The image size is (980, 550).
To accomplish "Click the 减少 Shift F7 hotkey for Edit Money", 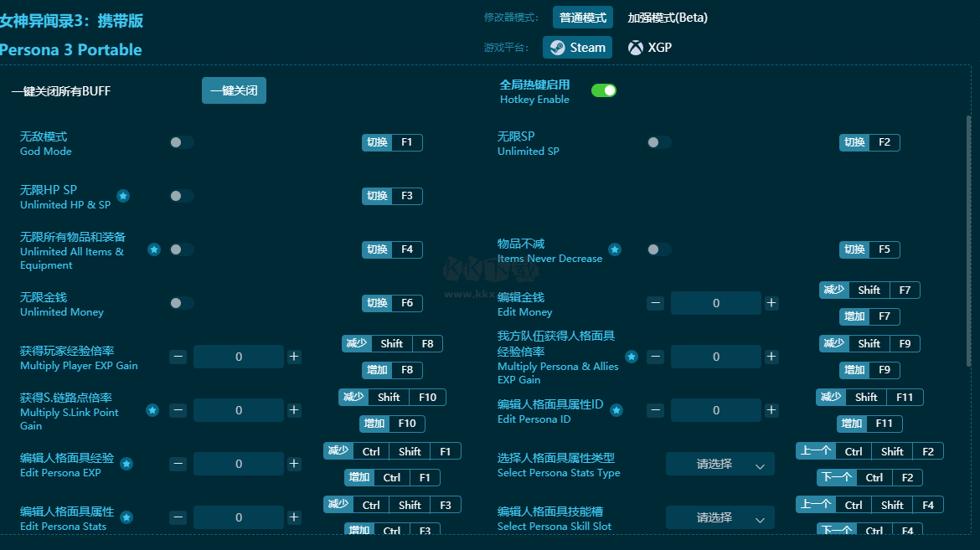I will (869, 290).
